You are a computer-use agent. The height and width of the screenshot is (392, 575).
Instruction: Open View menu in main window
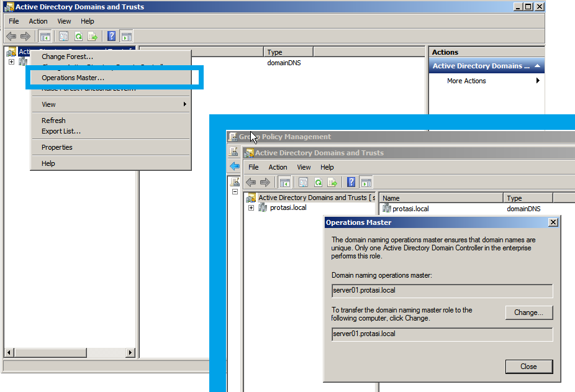click(64, 21)
